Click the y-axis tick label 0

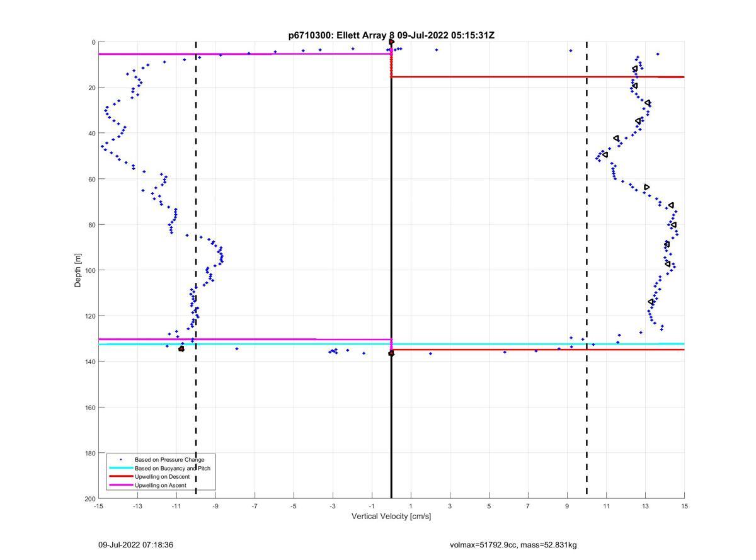[93, 42]
